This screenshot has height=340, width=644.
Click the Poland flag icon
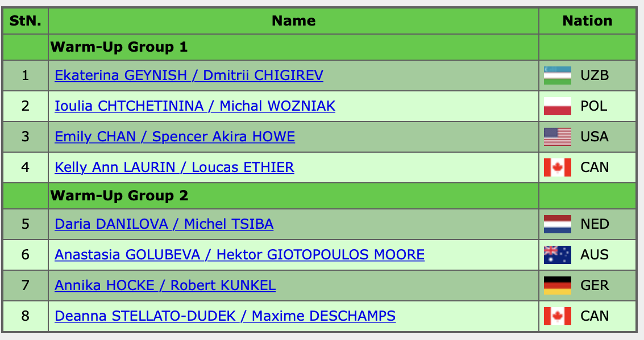tap(558, 106)
